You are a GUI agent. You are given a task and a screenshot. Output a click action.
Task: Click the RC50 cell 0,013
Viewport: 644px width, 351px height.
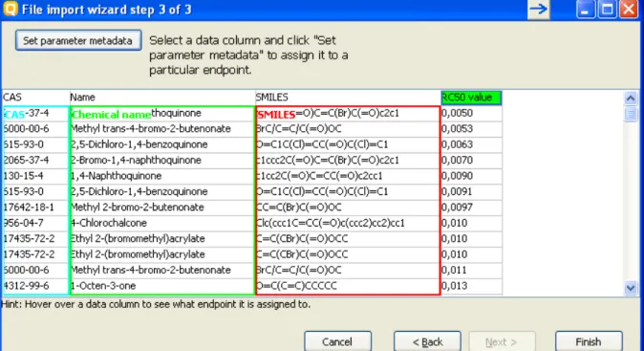pos(471,286)
